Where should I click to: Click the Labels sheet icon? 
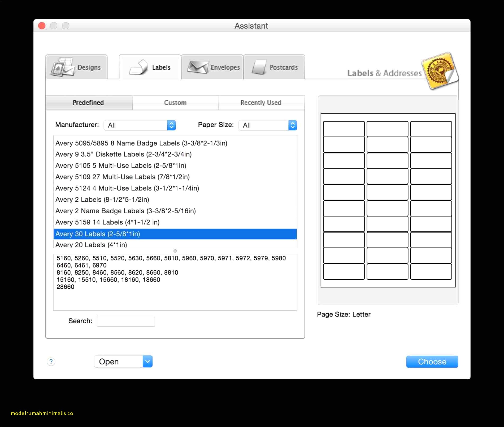[138, 67]
